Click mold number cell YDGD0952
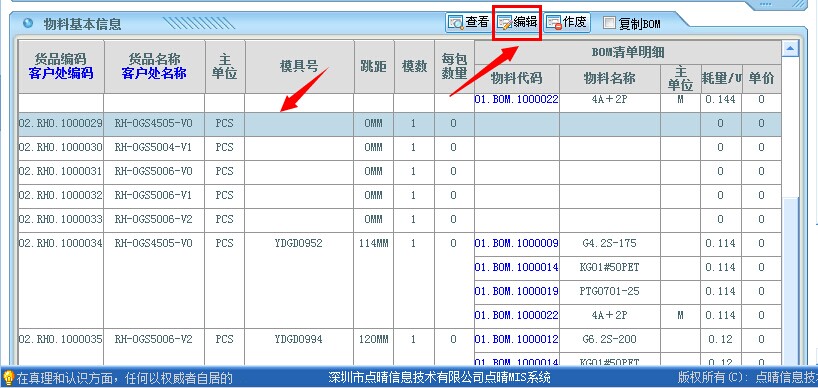Image resolution: width=818 pixels, height=388 pixels. (299, 244)
